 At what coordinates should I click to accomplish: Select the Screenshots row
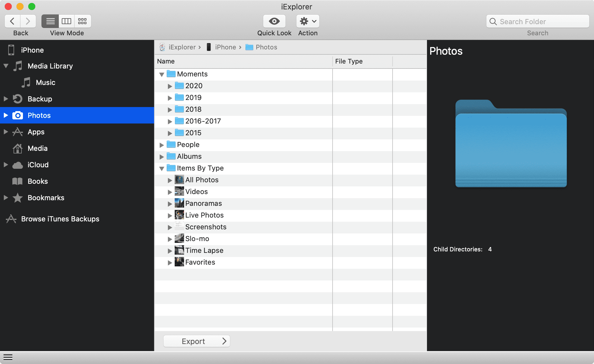coord(291,227)
